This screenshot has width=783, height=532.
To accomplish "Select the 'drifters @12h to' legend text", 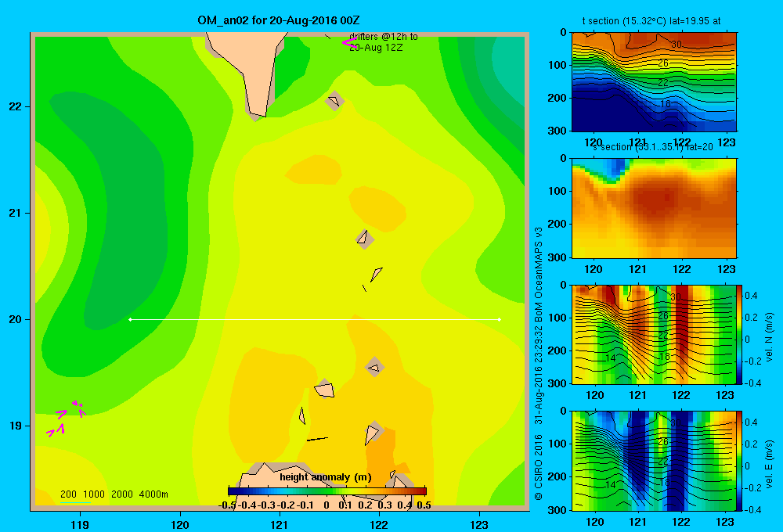I will (x=384, y=37).
